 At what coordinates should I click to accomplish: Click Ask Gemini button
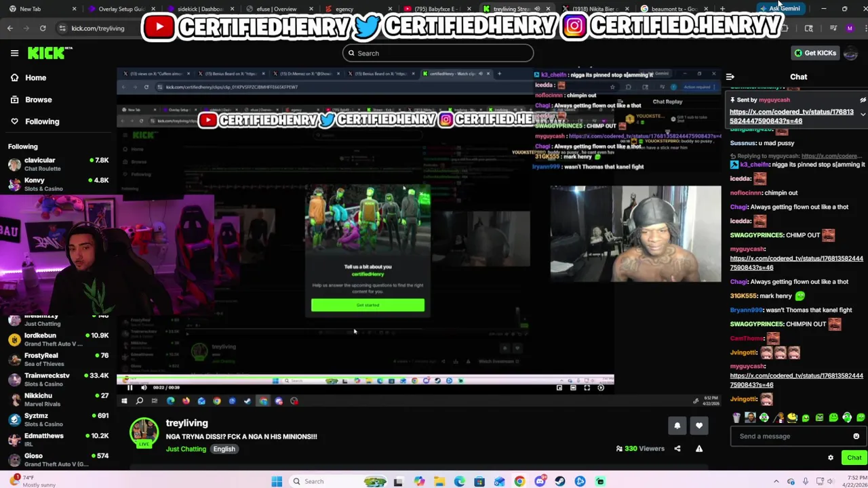point(781,9)
